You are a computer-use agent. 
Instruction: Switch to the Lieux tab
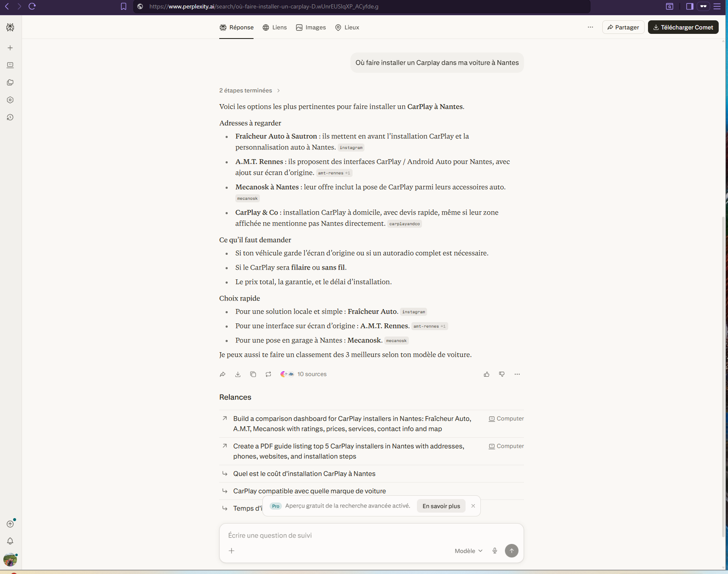click(x=347, y=28)
